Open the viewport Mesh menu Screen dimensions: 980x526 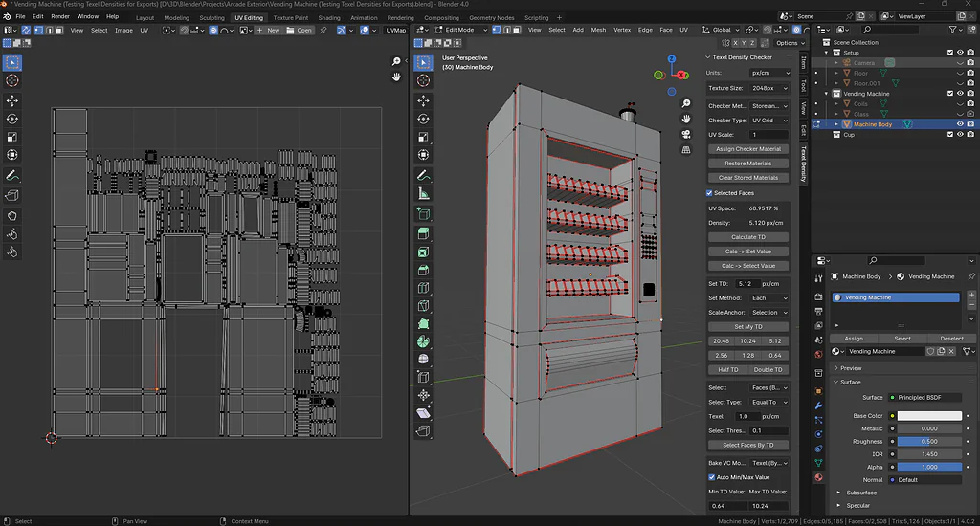pyautogui.click(x=598, y=30)
